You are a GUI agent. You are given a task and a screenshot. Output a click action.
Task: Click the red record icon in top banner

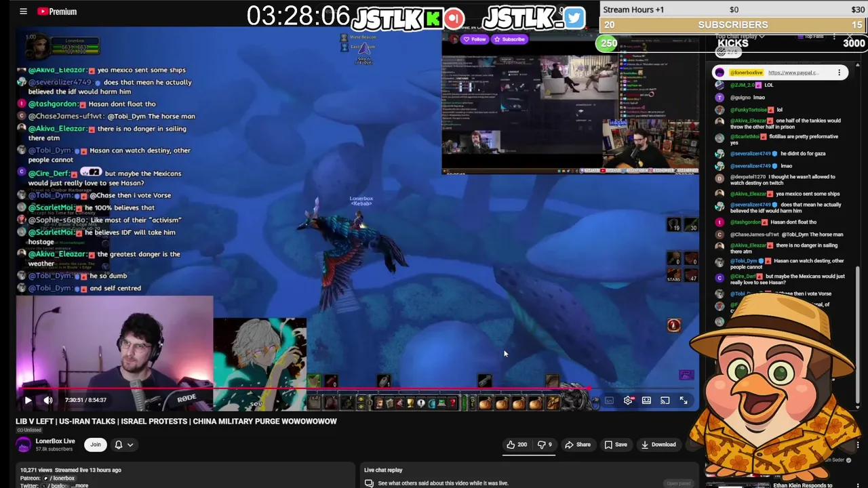[x=454, y=18]
